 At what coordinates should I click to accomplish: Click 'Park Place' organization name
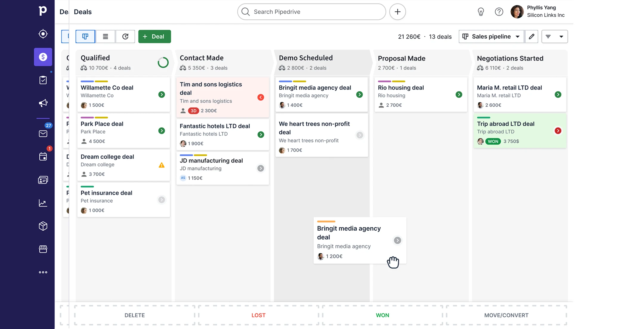pyautogui.click(x=93, y=131)
